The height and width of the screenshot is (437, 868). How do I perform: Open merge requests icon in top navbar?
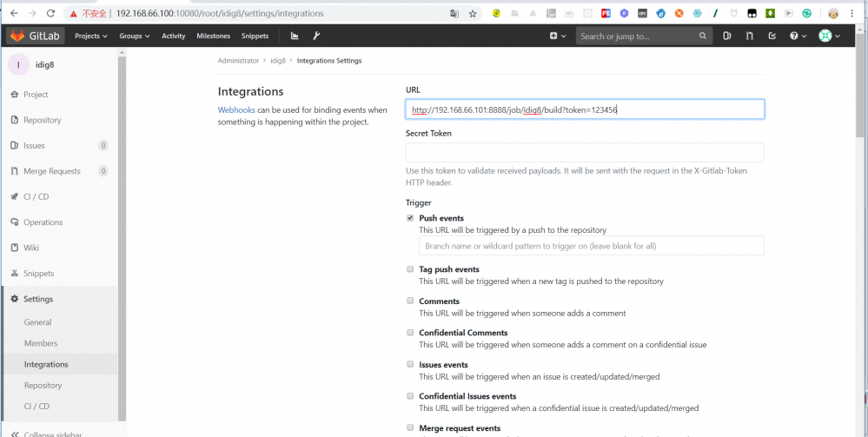coord(749,36)
